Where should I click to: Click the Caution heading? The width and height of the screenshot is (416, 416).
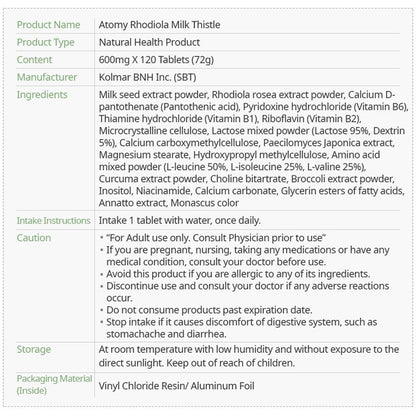coord(34,238)
